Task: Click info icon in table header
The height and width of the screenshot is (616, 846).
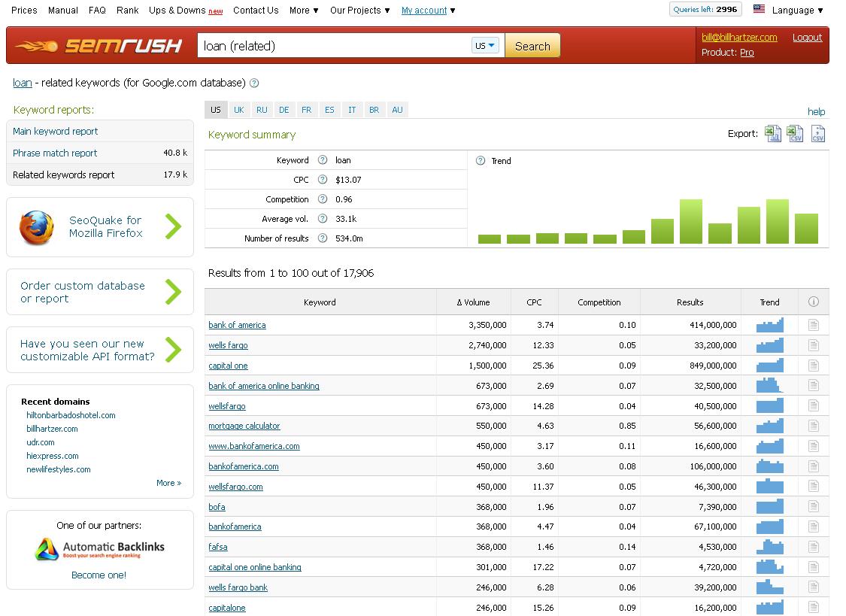Action: pyautogui.click(x=814, y=302)
